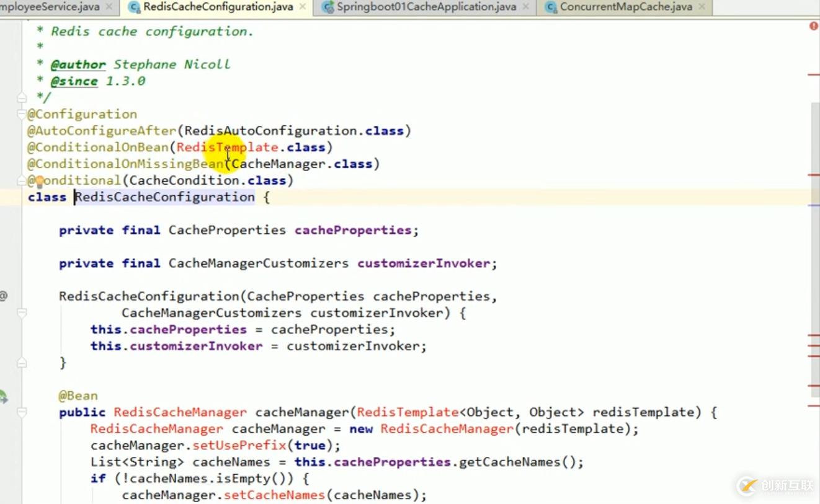The image size is (820, 504).
Task: Open the Springboot01CacheApplication.java tab
Action: [x=426, y=7]
